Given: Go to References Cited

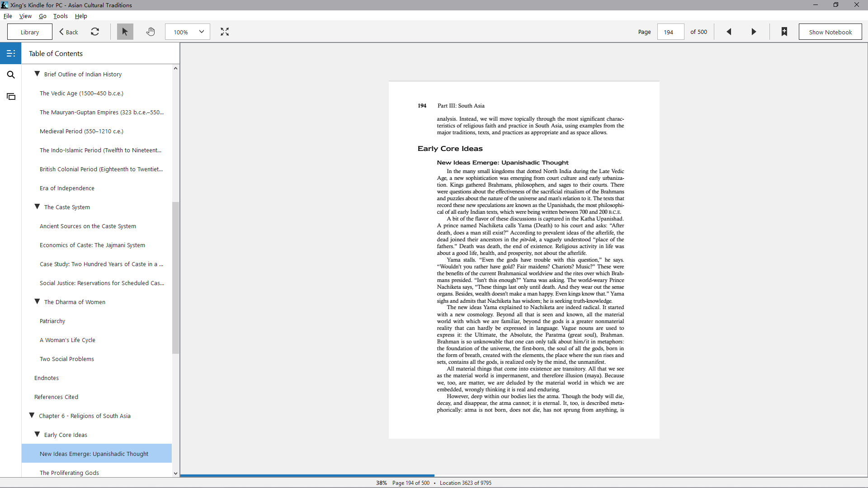Looking at the screenshot, I should click(97, 397).
